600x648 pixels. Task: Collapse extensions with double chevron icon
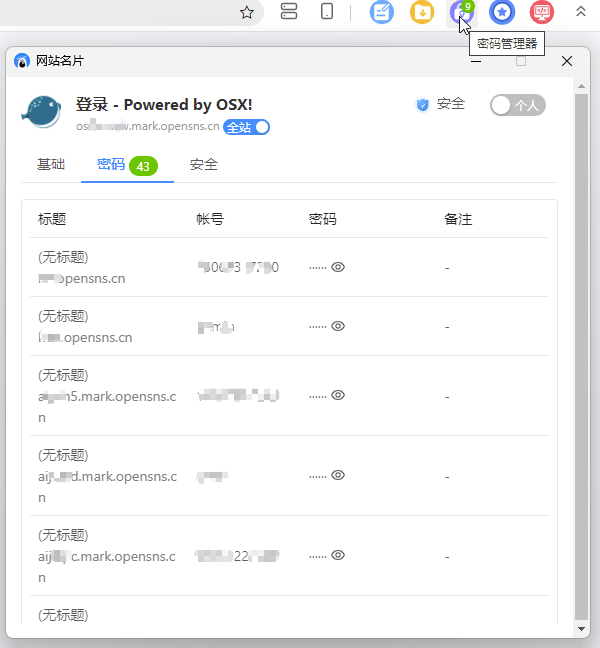581,11
